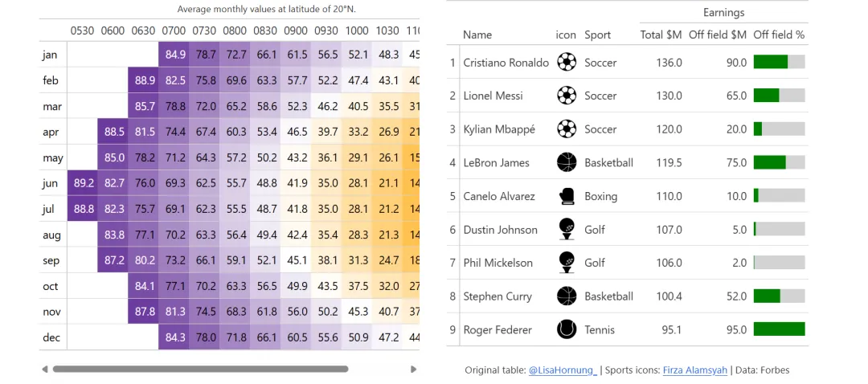Click the Total $M column header
868x384 pixels.
tap(661, 35)
